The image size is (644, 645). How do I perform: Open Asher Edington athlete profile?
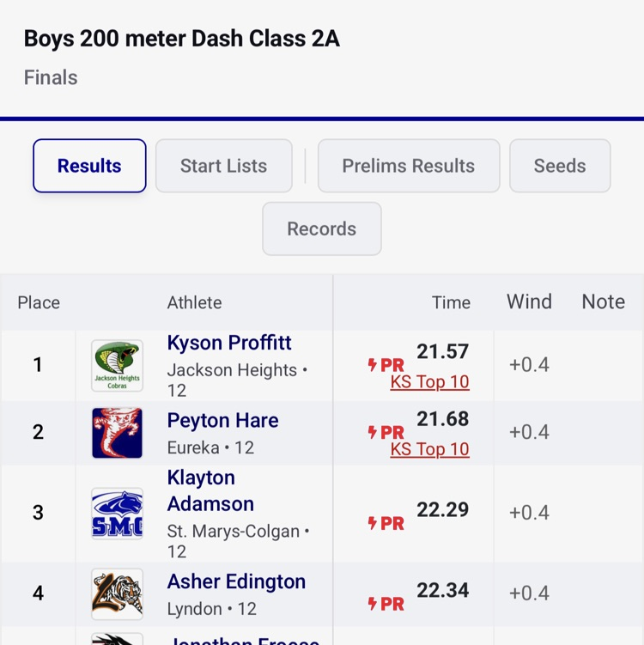(x=236, y=581)
